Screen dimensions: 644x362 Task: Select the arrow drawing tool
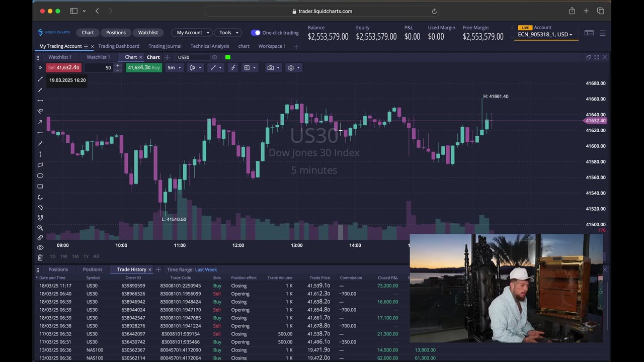point(40,122)
